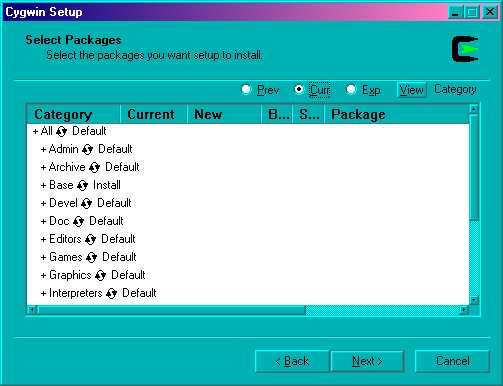Expand the Interpreters category

click(43, 293)
